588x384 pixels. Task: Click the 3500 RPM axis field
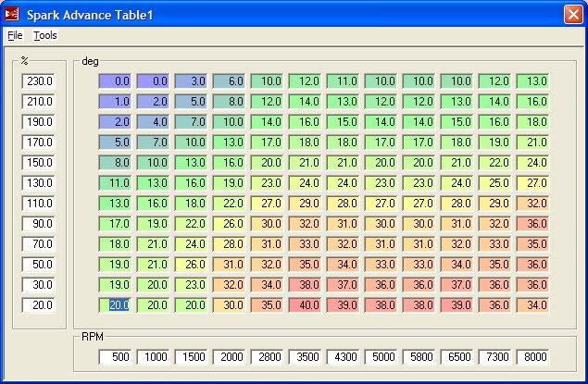305,356
